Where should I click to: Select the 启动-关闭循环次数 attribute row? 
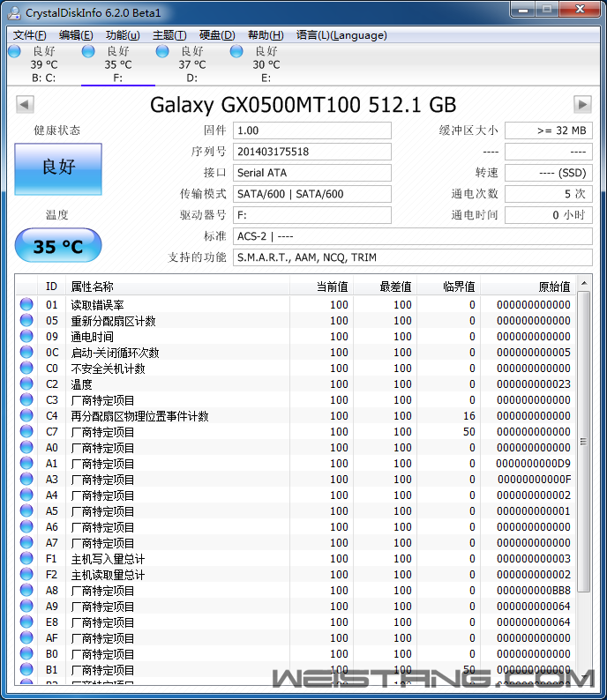(296, 353)
